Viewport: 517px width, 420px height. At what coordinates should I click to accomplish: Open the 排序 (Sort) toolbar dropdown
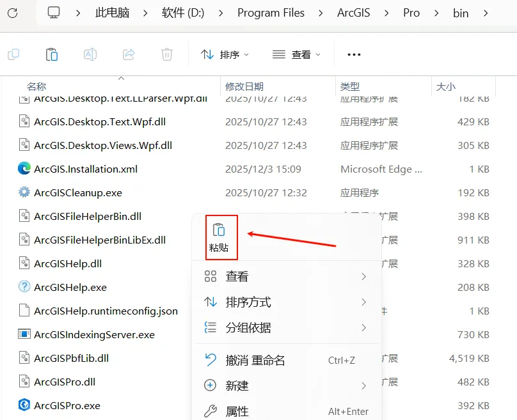tap(225, 54)
